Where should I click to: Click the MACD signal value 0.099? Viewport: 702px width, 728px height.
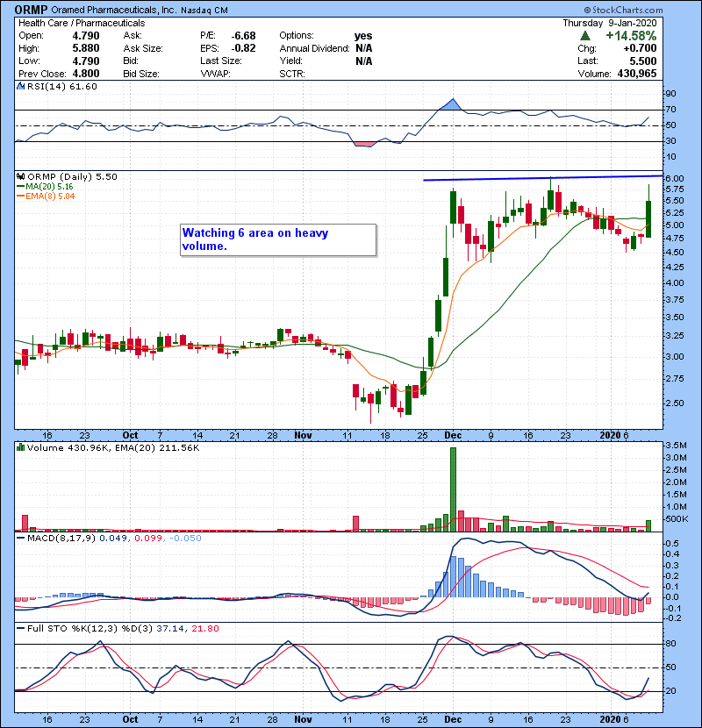click(x=148, y=539)
